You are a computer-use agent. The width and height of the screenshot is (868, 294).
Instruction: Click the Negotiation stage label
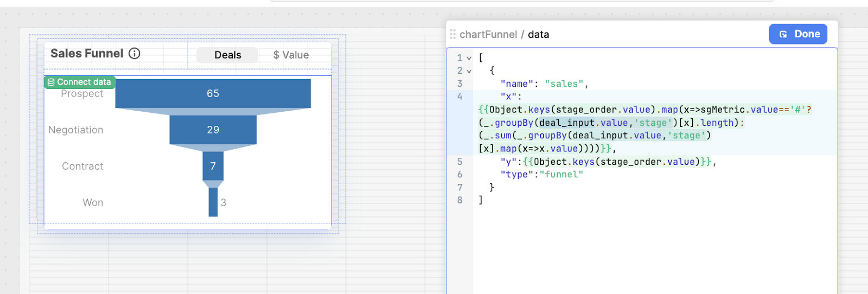(x=75, y=130)
